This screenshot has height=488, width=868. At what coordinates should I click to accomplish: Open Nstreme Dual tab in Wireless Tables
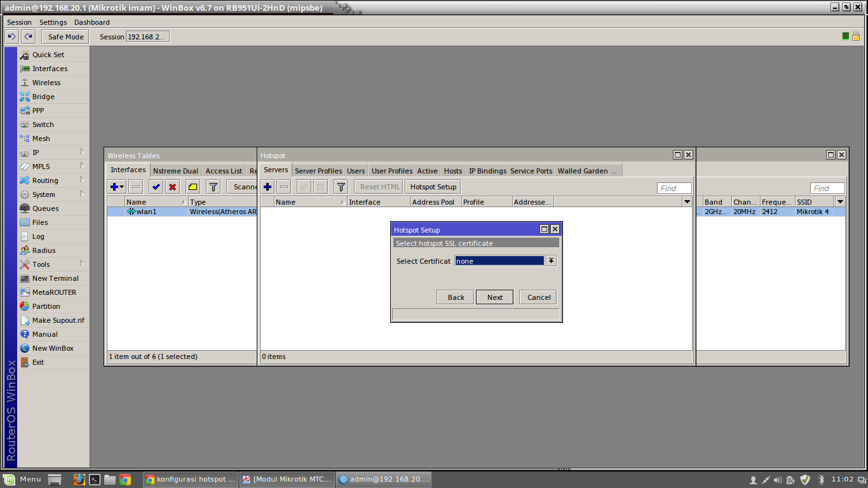click(x=175, y=171)
